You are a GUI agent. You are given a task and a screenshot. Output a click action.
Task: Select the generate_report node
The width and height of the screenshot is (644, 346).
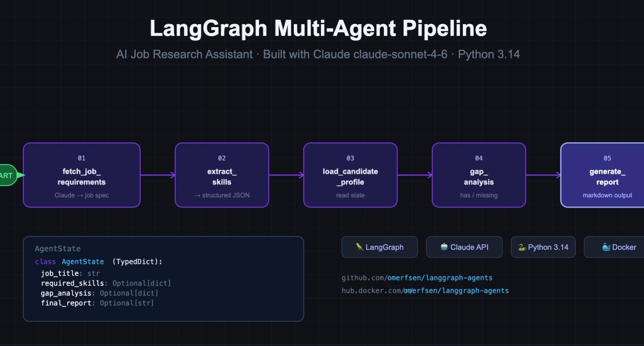click(603, 175)
